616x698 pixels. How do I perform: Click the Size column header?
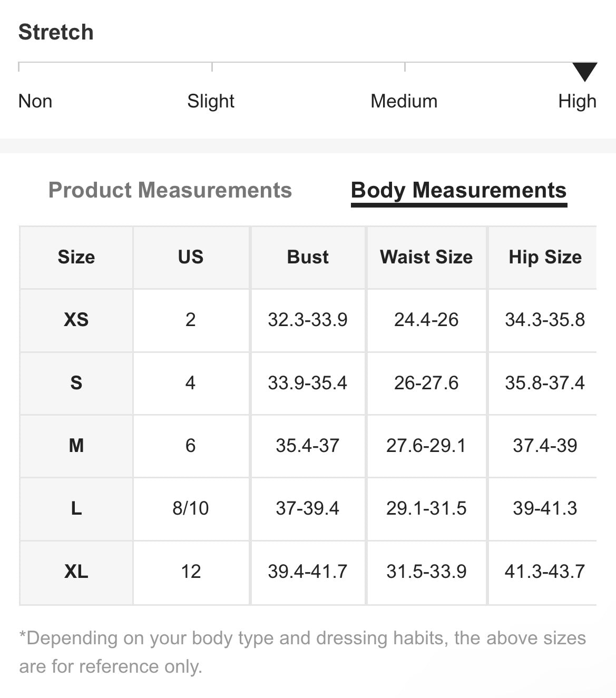(x=76, y=257)
